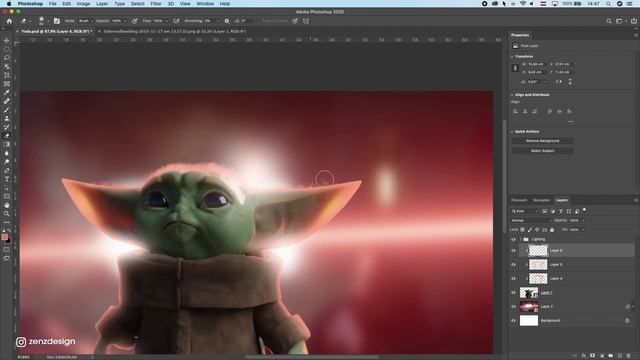Select the Eraser tool

pyautogui.click(x=7, y=136)
